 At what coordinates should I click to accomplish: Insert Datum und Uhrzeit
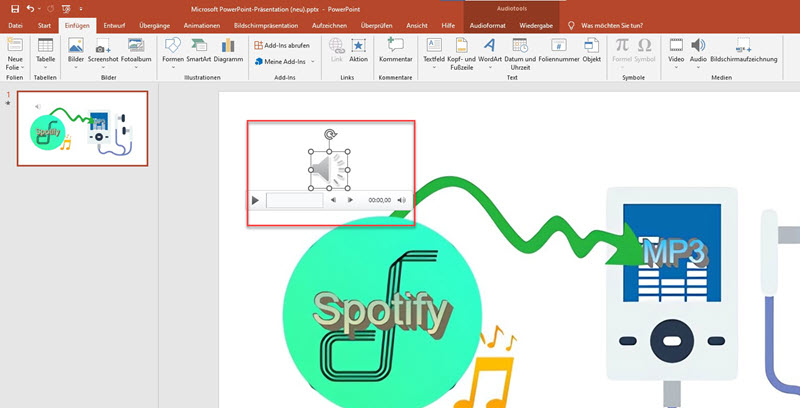[x=520, y=45]
